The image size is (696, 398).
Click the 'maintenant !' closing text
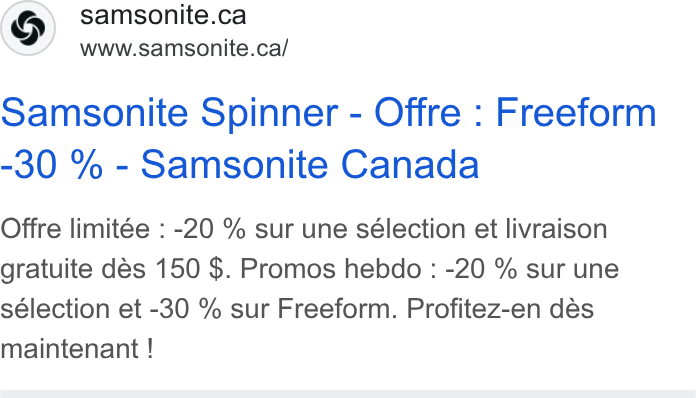click(77, 349)
